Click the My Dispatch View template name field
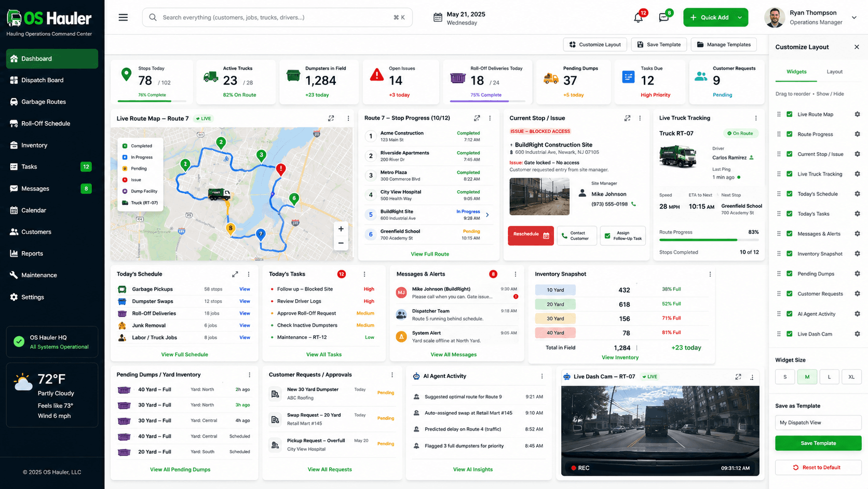868x489 pixels. pos(818,422)
